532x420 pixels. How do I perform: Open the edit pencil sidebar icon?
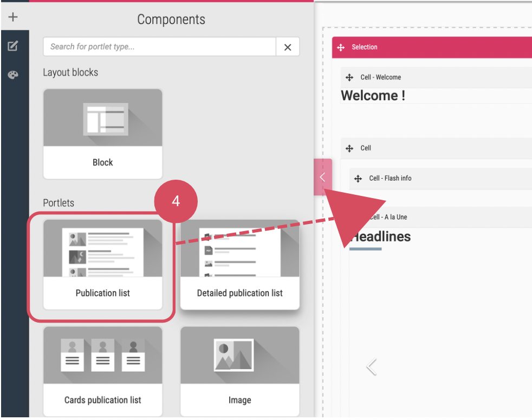pyautogui.click(x=13, y=47)
